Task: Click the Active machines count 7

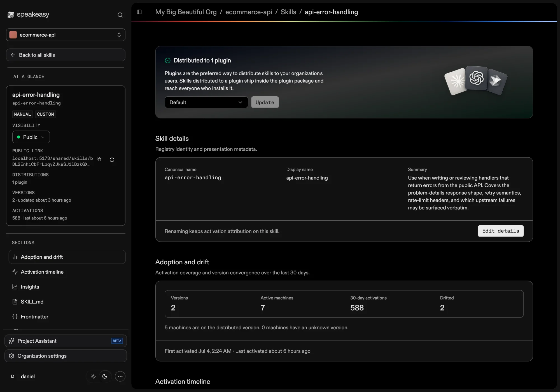Action: (x=263, y=308)
